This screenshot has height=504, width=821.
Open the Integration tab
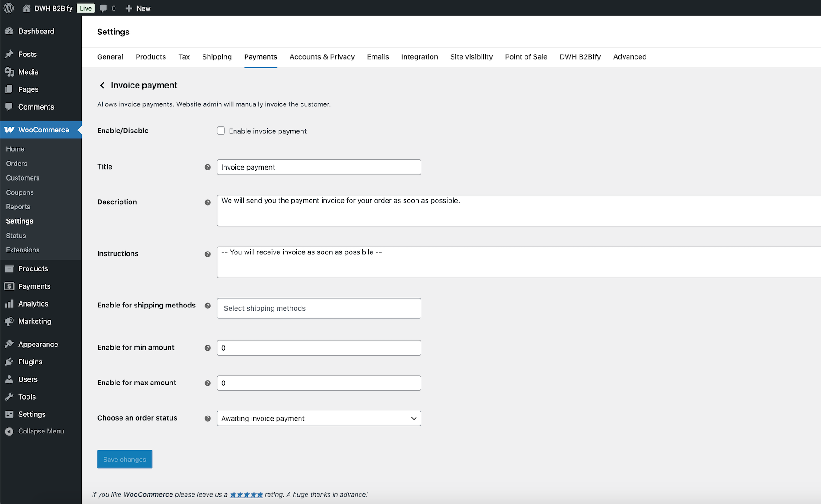tap(420, 57)
